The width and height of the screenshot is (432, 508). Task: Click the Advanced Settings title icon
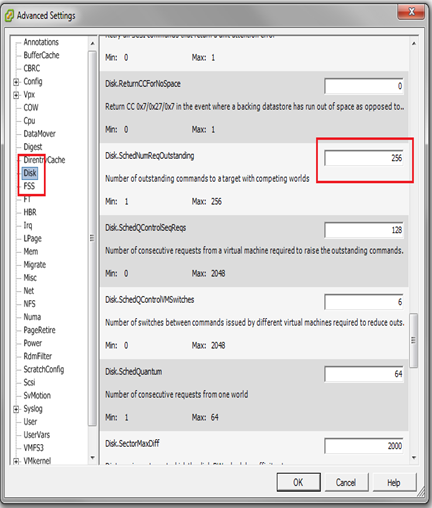click(x=9, y=16)
